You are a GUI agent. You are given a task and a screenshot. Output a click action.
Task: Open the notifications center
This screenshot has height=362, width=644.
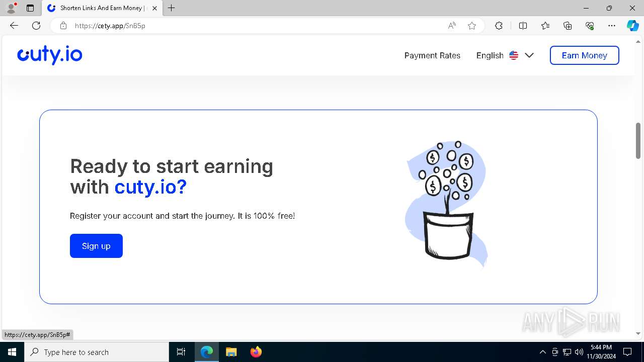click(627, 352)
